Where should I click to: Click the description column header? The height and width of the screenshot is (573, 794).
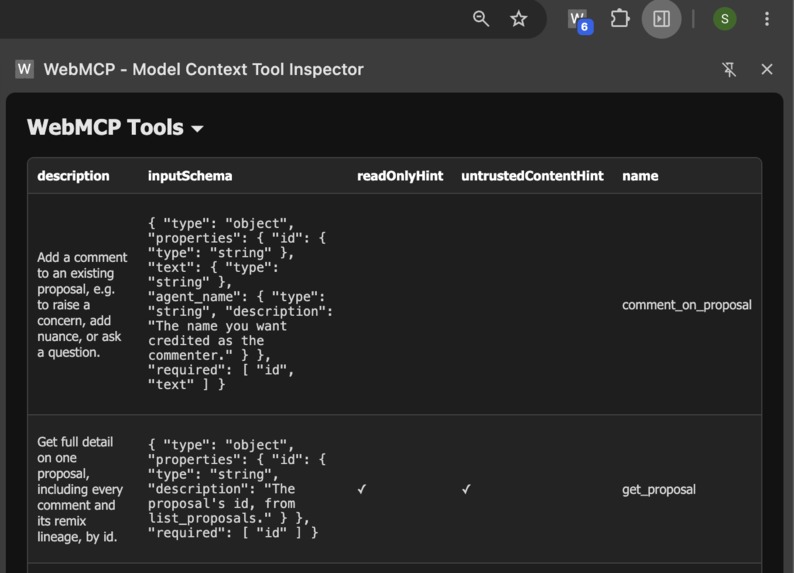73,176
